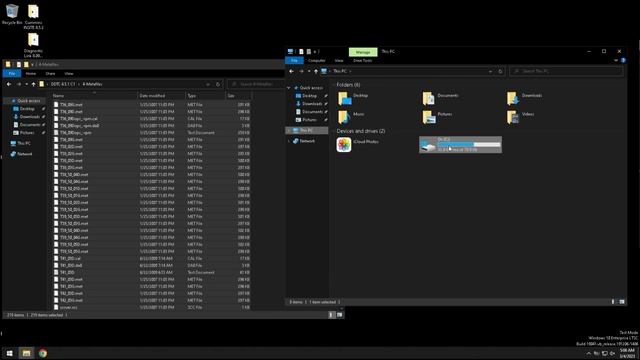Open the Videos folder in This PC
The image size is (640, 360).
(x=521, y=117)
